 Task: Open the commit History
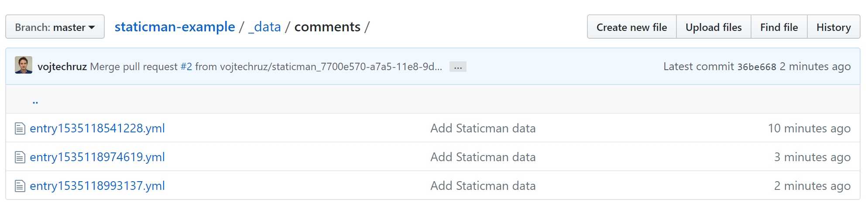(834, 27)
